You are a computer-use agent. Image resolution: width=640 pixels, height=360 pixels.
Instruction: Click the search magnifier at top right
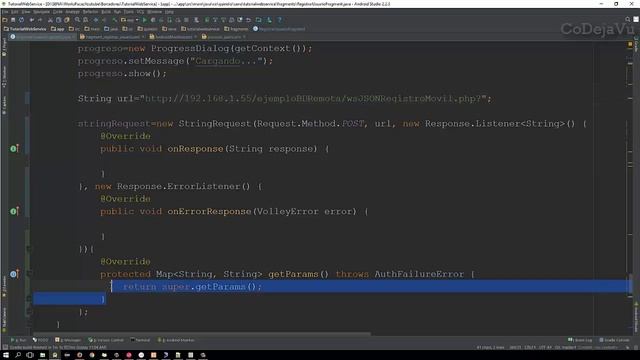click(x=628, y=19)
